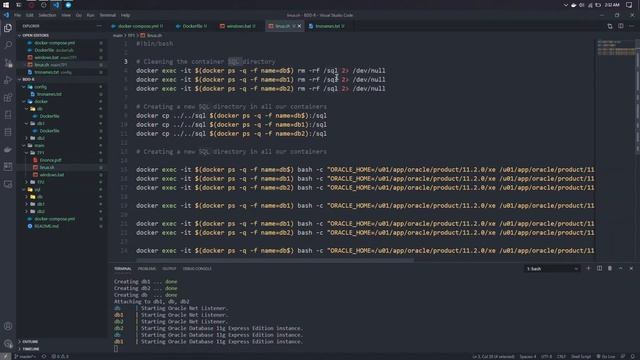Open the Source Control view
This screenshot has width=640, height=360.
click(x=8, y=62)
